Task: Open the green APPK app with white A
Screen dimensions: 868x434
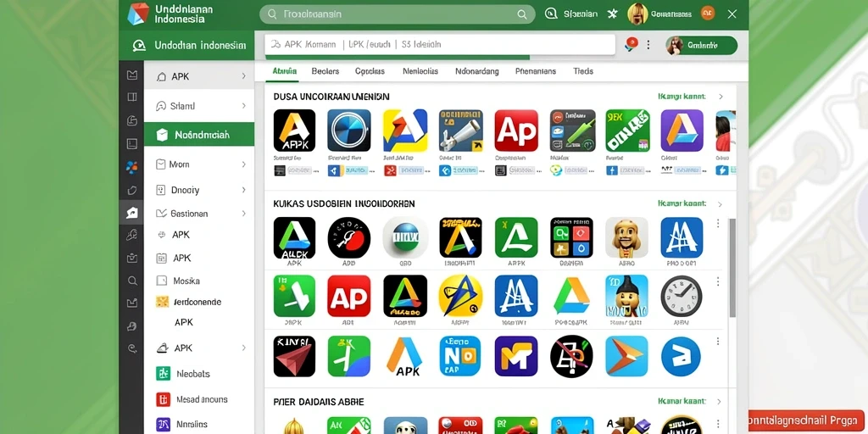Action: pos(516,238)
